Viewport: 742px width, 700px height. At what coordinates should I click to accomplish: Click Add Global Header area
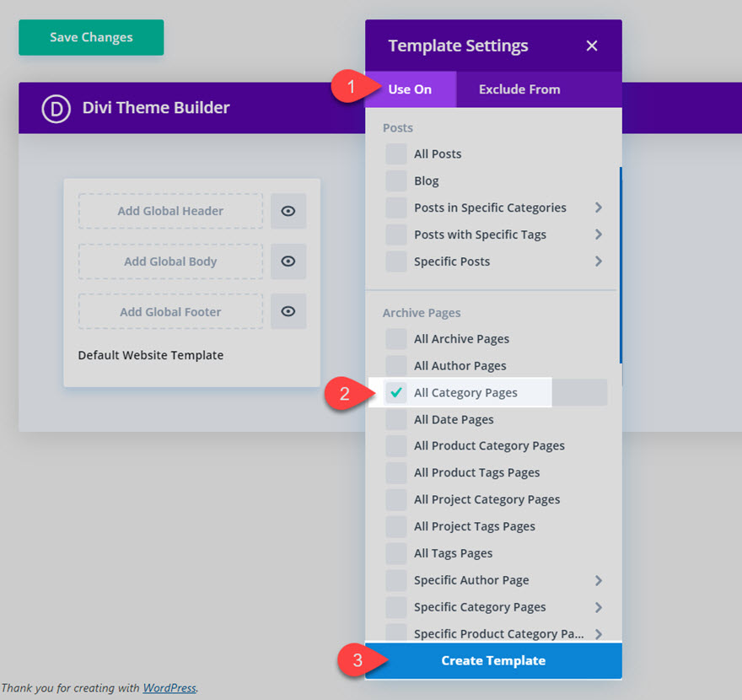point(170,211)
